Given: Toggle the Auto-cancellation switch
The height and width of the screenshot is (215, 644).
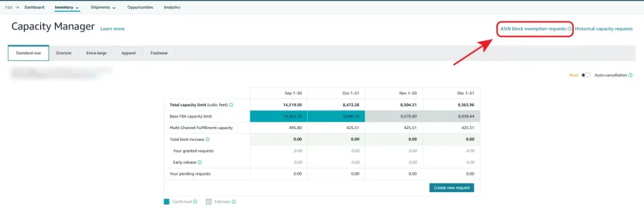Looking at the screenshot, I should coord(586,75).
